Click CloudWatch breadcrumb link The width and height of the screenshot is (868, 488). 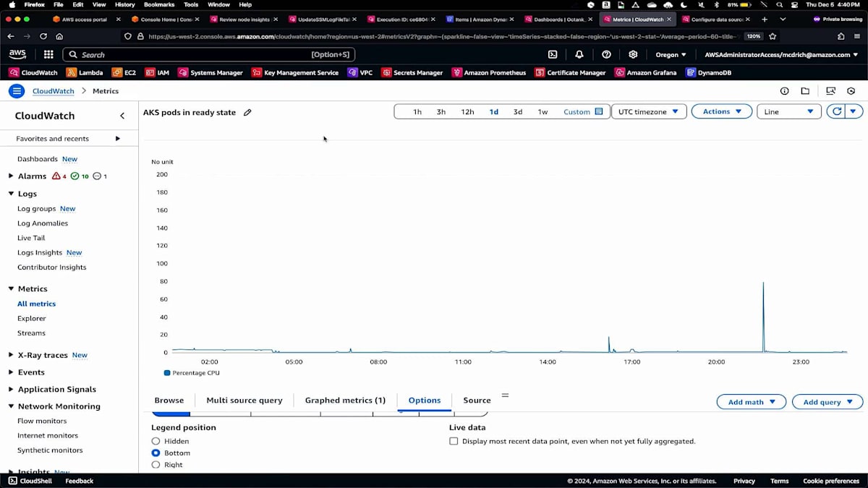[54, 91]
